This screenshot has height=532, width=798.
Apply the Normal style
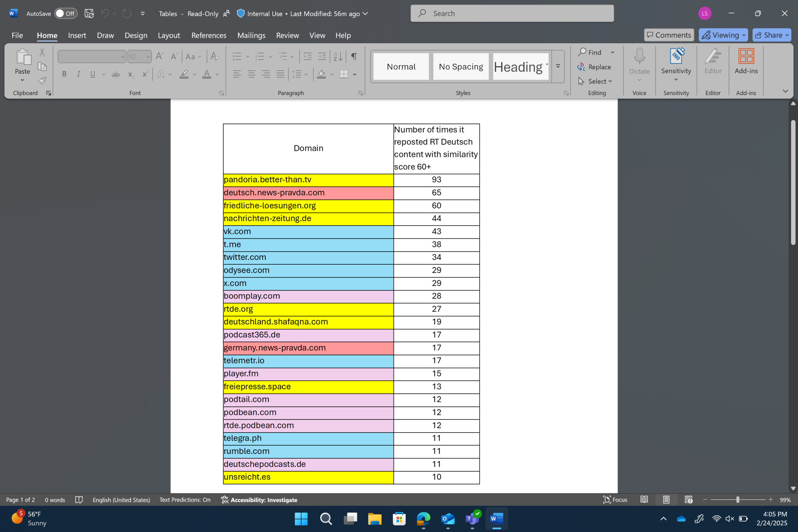pyautogui.click(x=401, y=67)
